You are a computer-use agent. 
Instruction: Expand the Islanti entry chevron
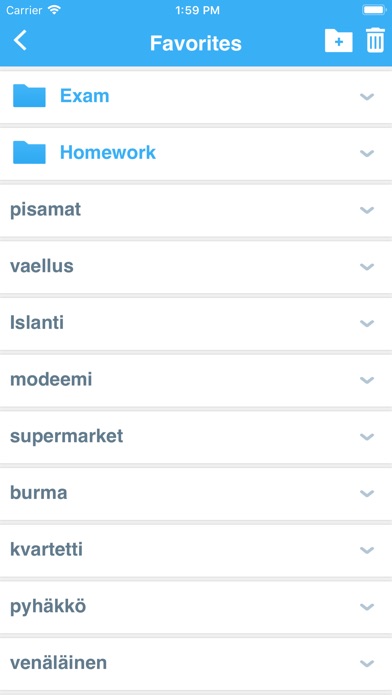[367, 324]
